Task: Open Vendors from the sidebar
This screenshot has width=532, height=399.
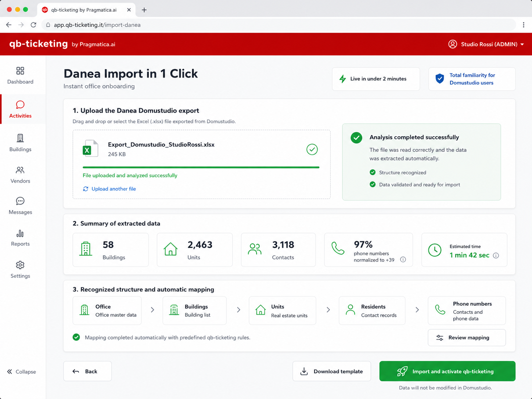Action: (x=20, y=175)
